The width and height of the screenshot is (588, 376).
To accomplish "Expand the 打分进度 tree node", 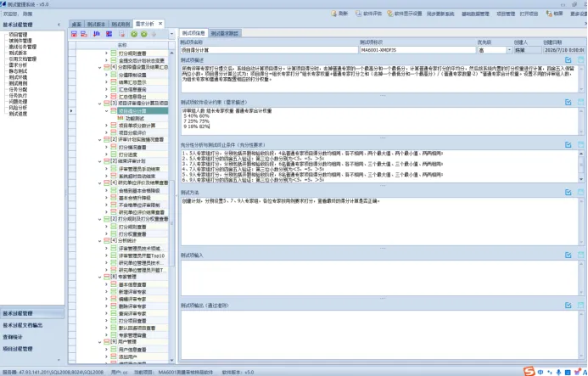I will [107, 154].
